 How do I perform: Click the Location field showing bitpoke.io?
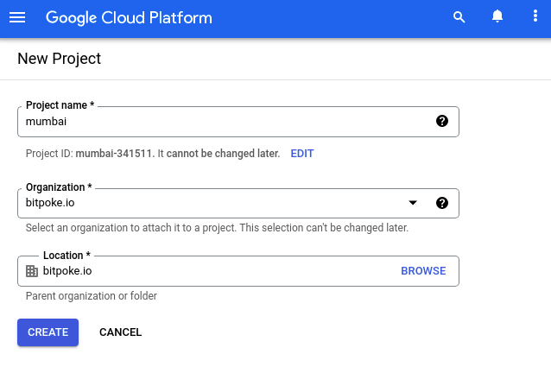238,271
